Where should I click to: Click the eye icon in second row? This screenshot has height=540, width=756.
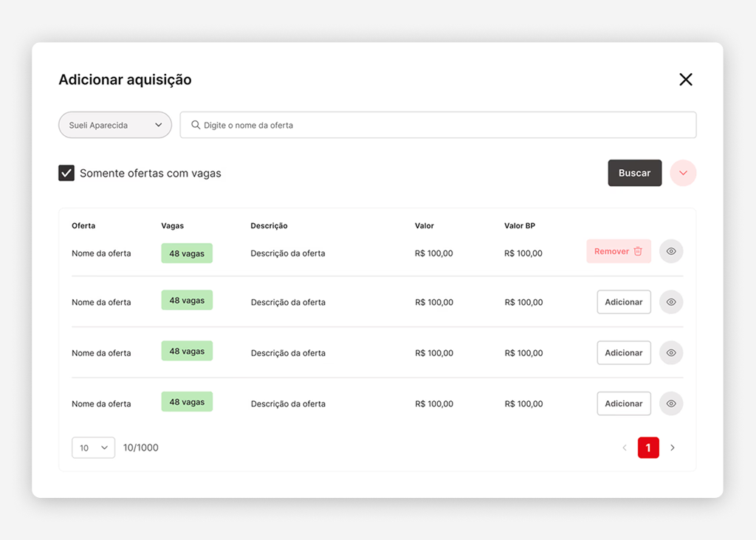pyautogui.click(x=671, y=302)
